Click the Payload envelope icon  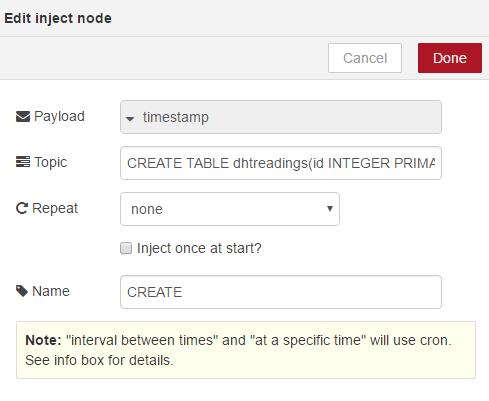[x=23, y=117]
